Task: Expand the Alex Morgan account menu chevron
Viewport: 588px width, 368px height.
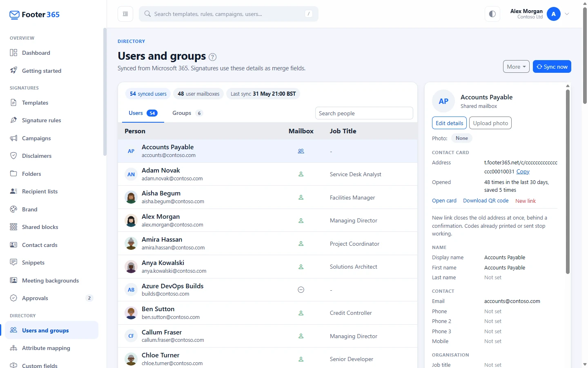Action: pyautogui.click(x=567, y=14)
